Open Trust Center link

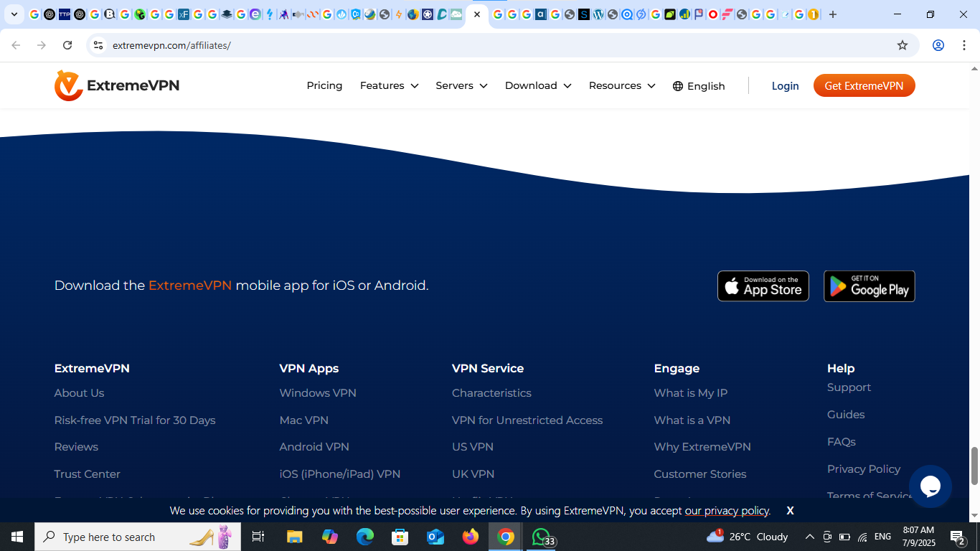coord(87,474)
